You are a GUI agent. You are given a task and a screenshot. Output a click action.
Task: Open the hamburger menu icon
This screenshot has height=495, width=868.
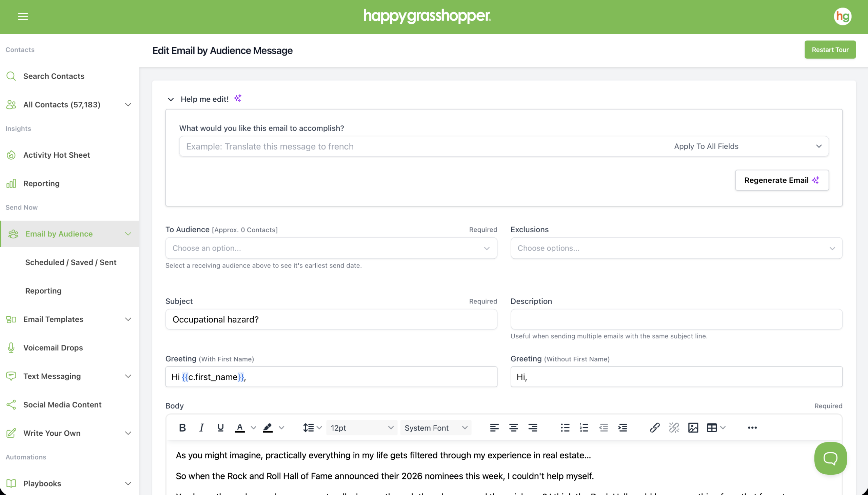pos(23,16)
